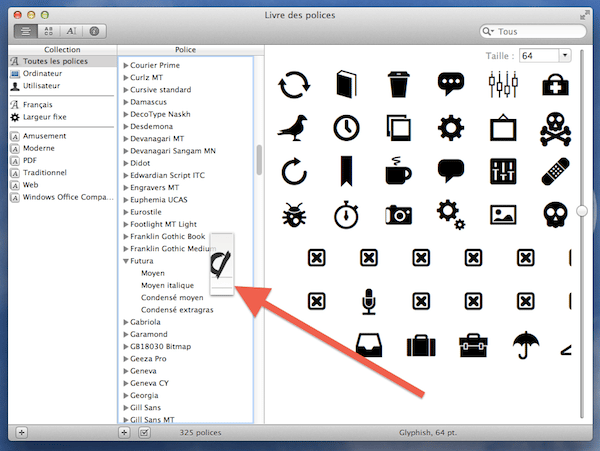
Task: Expand the Garamond font family
Action: coord(126,335)
